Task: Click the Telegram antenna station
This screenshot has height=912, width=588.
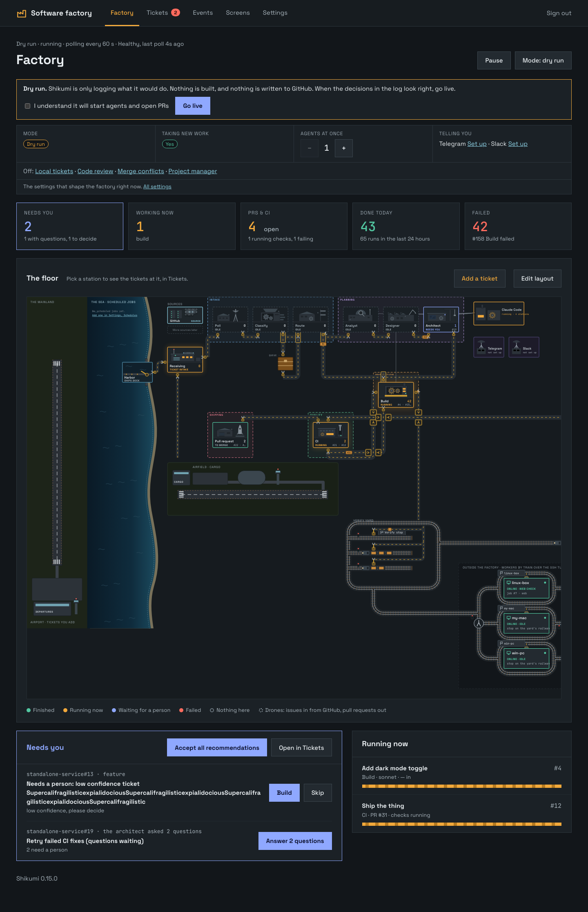Action: pos(489,347)
